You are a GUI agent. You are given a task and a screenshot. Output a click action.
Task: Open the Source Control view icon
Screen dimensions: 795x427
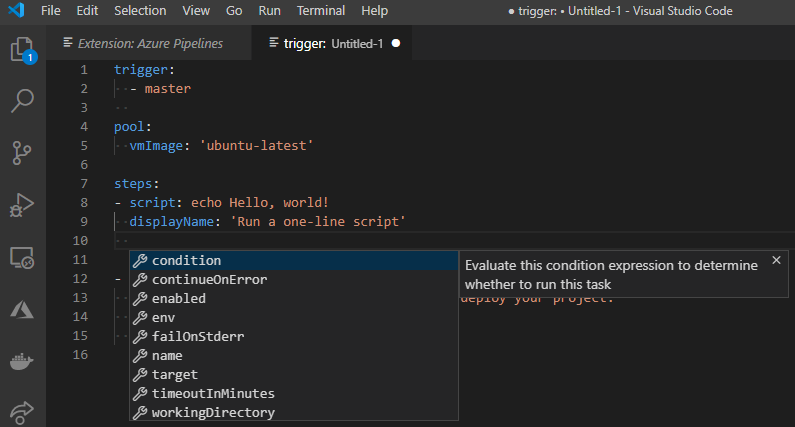(x=22, y=153)
